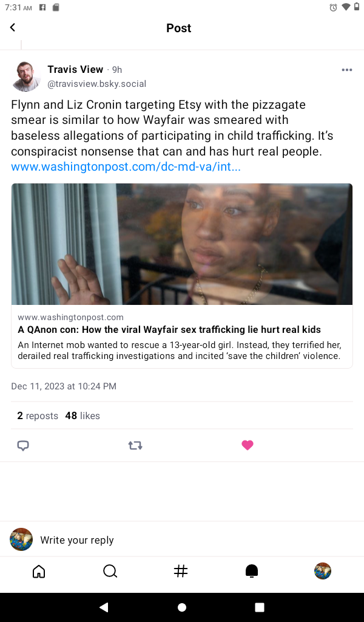Open the Travis View display name
Image resolution: width=364 pixels, height=622 pixels.
coord(75,69)
